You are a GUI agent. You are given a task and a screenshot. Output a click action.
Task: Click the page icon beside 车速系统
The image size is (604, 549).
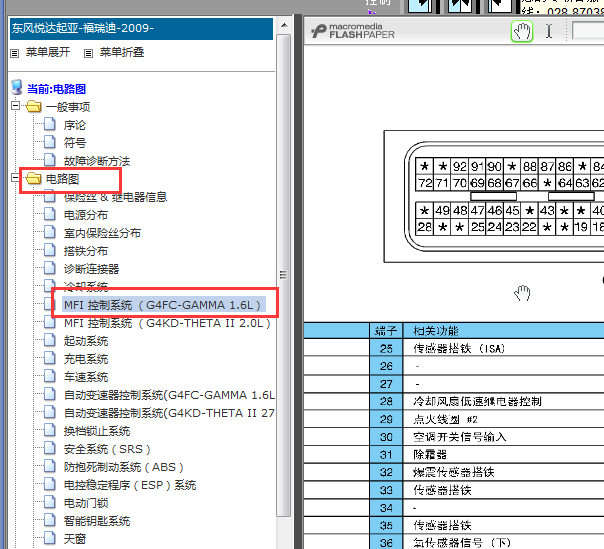coord(50,376)
